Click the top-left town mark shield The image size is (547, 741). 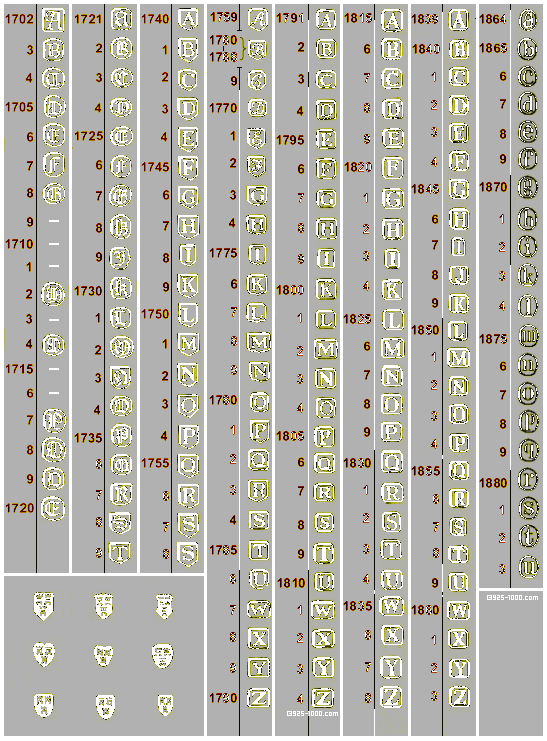click(x=44, y=605)
